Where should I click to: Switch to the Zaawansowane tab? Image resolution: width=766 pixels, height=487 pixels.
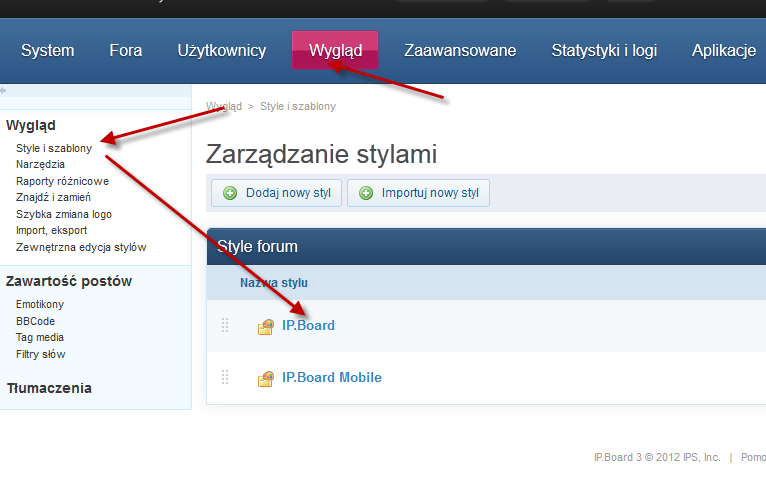(460, 51)
